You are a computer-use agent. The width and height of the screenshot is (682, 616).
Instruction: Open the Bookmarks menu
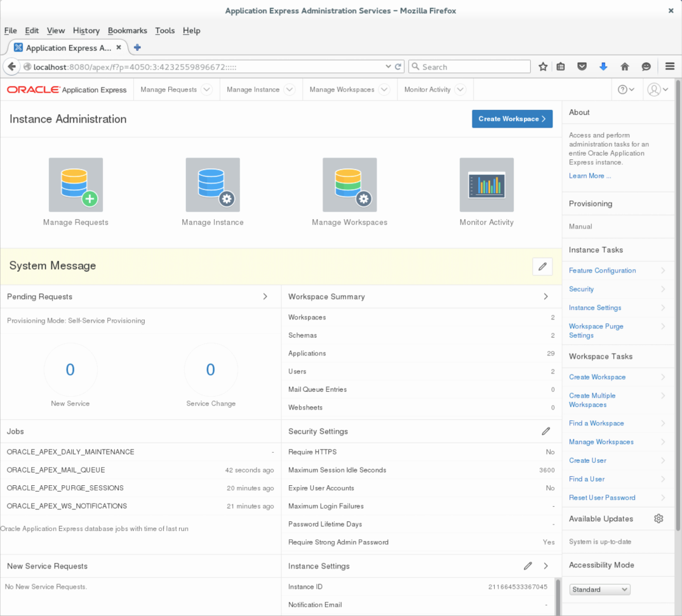click(127, 30)
